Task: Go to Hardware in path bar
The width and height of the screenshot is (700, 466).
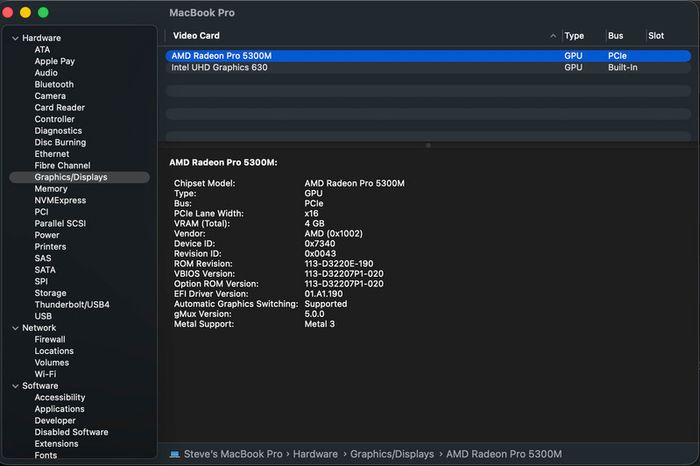Action: click(x=315, y=454)
